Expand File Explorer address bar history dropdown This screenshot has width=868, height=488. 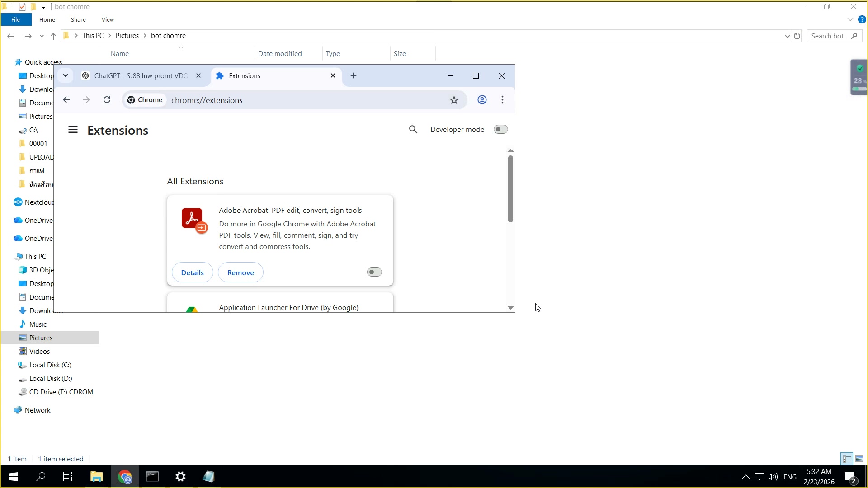[x=787, y=36]
